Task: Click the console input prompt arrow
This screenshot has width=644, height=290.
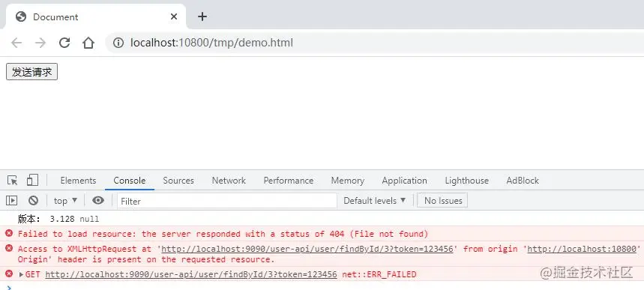Action: (x=10, y=287)
